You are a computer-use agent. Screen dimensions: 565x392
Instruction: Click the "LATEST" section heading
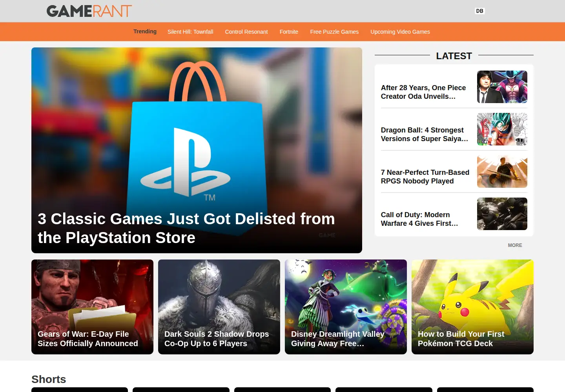454,56
